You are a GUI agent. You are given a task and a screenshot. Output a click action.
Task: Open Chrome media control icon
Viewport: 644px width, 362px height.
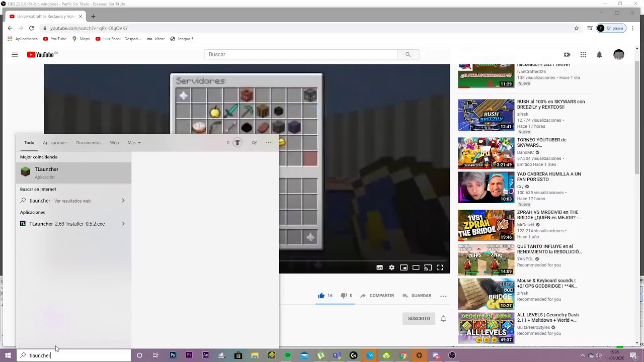[x=590, y=28]
